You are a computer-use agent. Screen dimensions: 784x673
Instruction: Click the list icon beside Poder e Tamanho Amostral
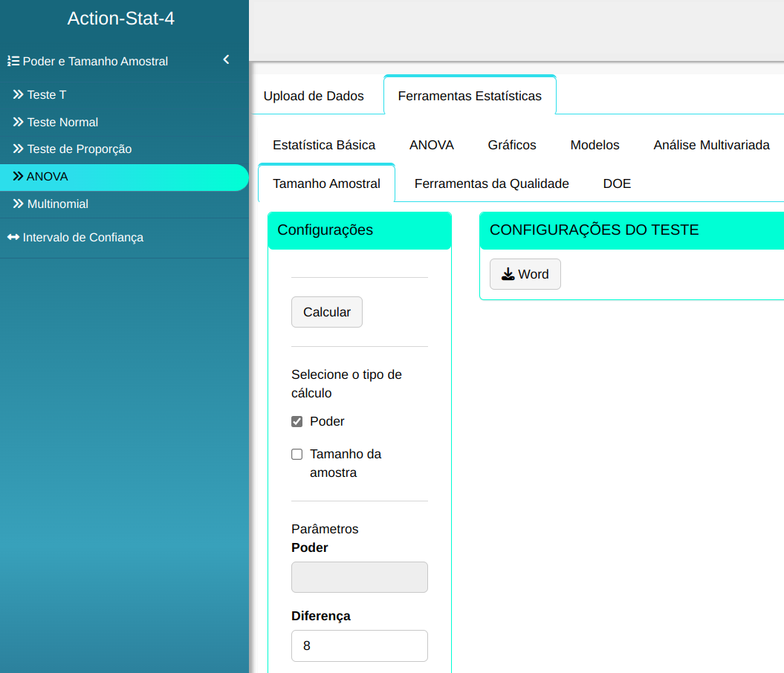pyautogui.click(x=13, y=62)
